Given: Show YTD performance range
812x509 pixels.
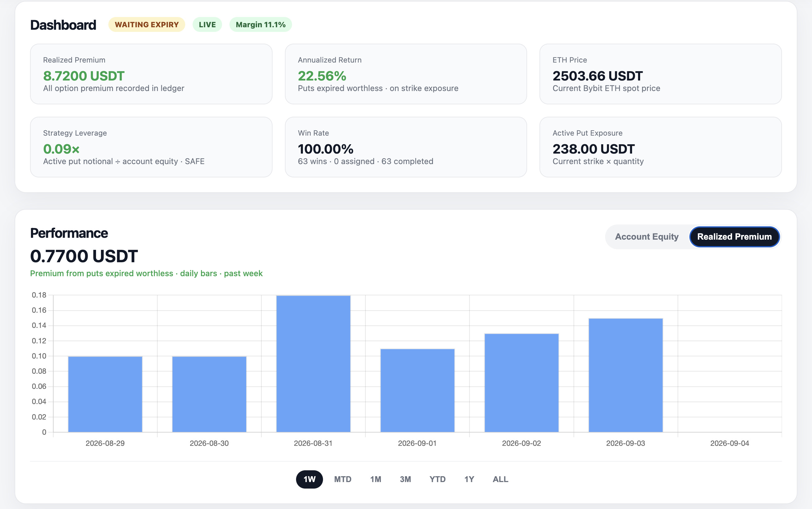Looking at the screenshot, I should click(437, 479).
